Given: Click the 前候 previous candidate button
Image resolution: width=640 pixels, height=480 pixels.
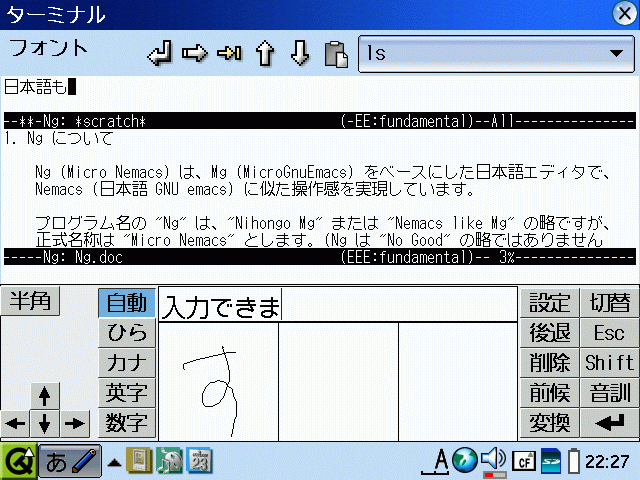Looking at the screenshot, I should coord(549,392).
